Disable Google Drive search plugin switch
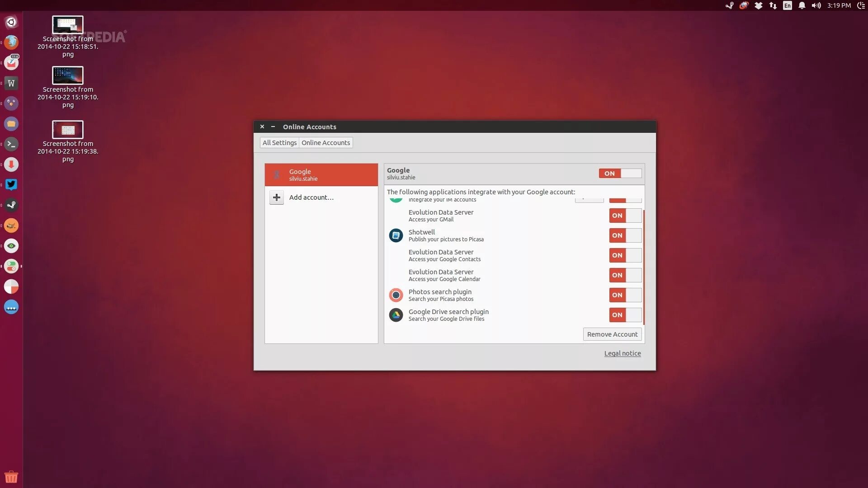 (x=625, y=315)
